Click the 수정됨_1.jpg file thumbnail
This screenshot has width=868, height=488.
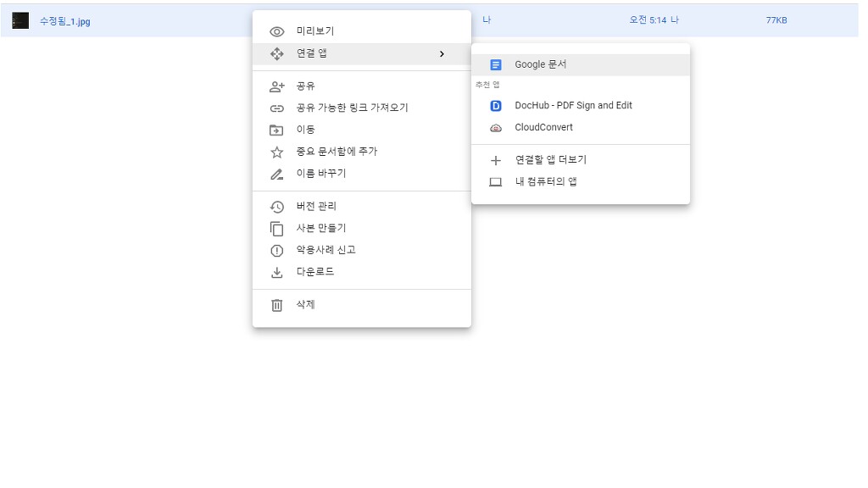(20, 21)
